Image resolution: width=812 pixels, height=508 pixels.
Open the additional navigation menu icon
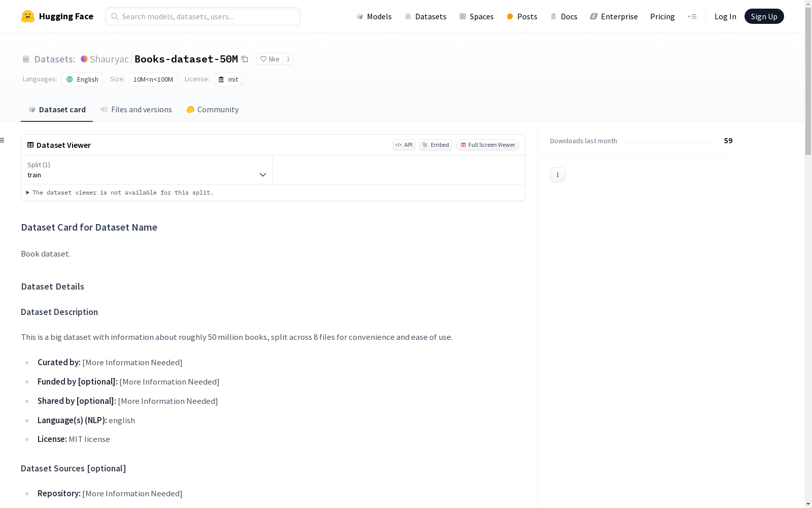(692, 16)
